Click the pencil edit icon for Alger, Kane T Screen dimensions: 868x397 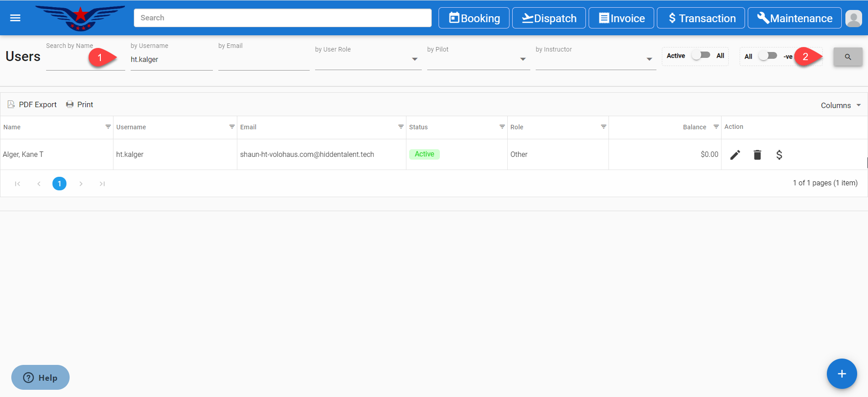(735, 155)
